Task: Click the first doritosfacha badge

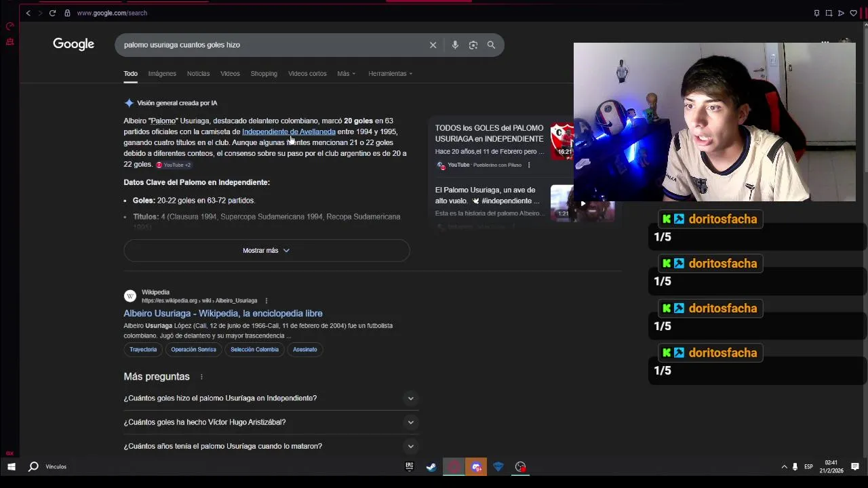Action: (x=711, y=219)
